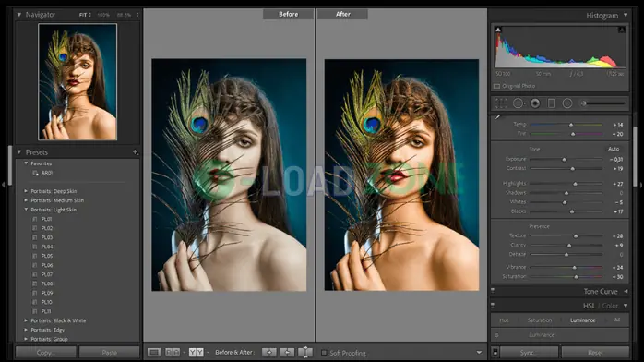644x362 pixels.
Task: Click the right panel scrollbar
Action: coord(635,156)
